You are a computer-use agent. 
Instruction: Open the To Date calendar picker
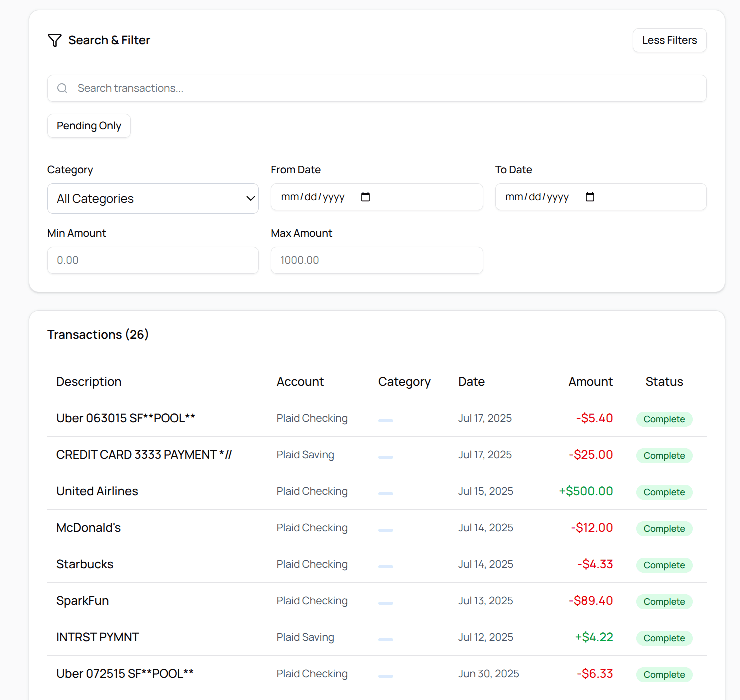[x=590, y=197]
